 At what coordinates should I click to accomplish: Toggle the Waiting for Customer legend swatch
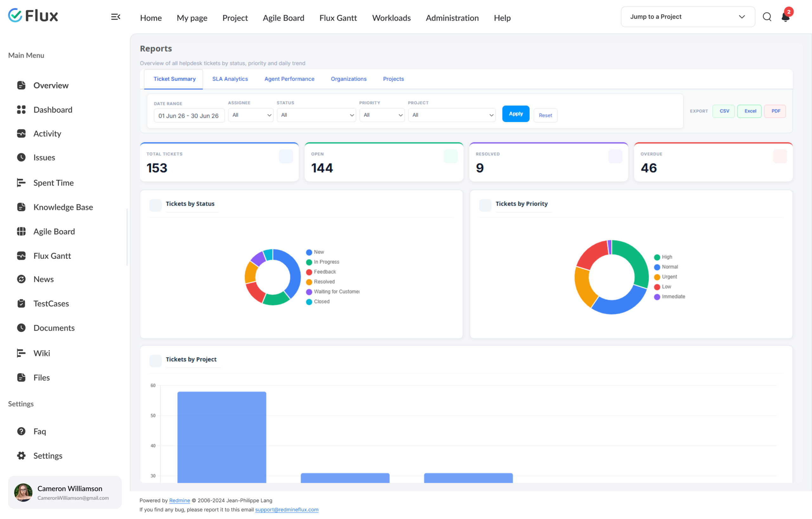(x=309, y=292)
